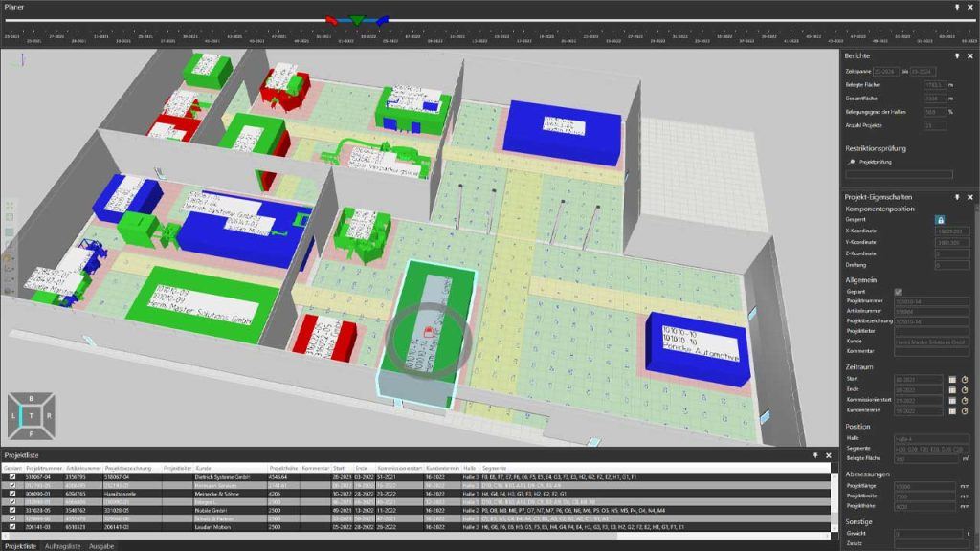The width and height of the screenshot is (980, 551).
Task: Open the calendar picker for Start date
Action: pos(952,379)
